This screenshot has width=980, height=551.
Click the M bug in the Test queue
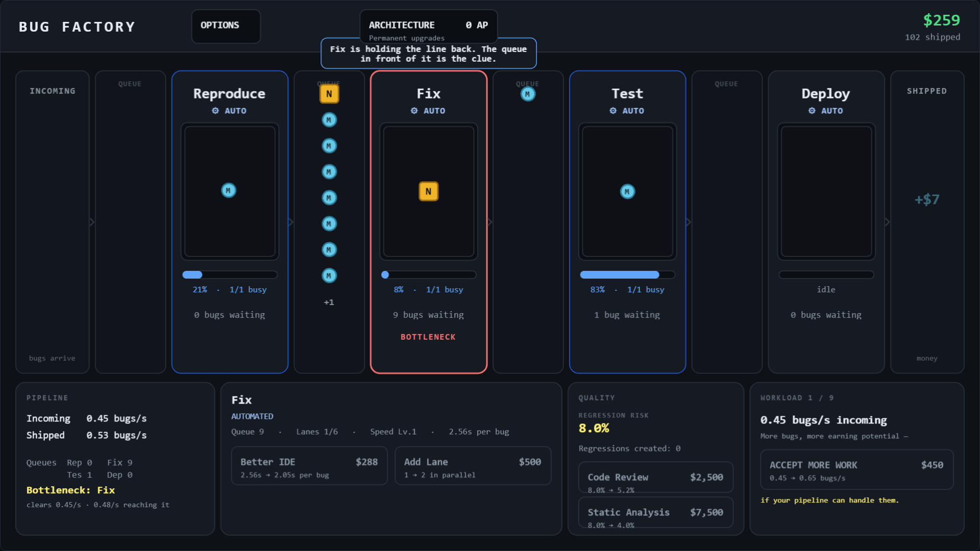pos(528,94)
